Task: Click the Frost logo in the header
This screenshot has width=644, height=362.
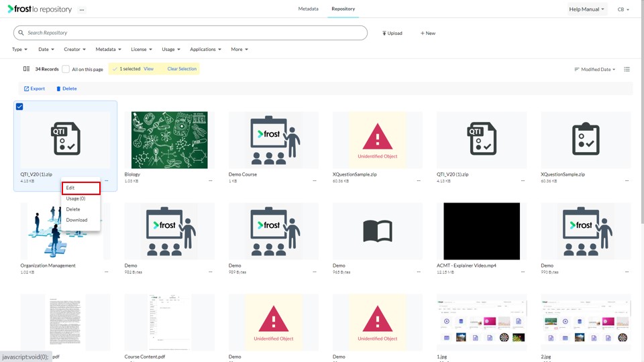Action: pos(40,9)
